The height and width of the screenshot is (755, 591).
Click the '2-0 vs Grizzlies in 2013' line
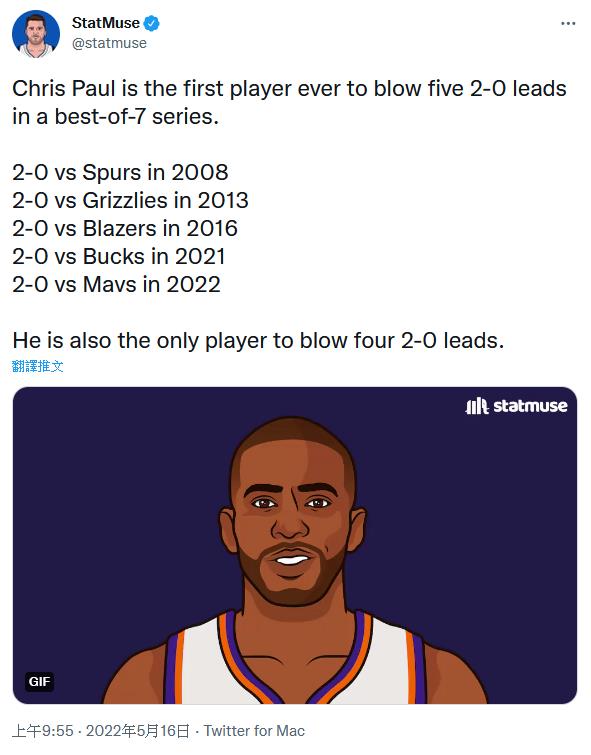(x=130, y=200)
